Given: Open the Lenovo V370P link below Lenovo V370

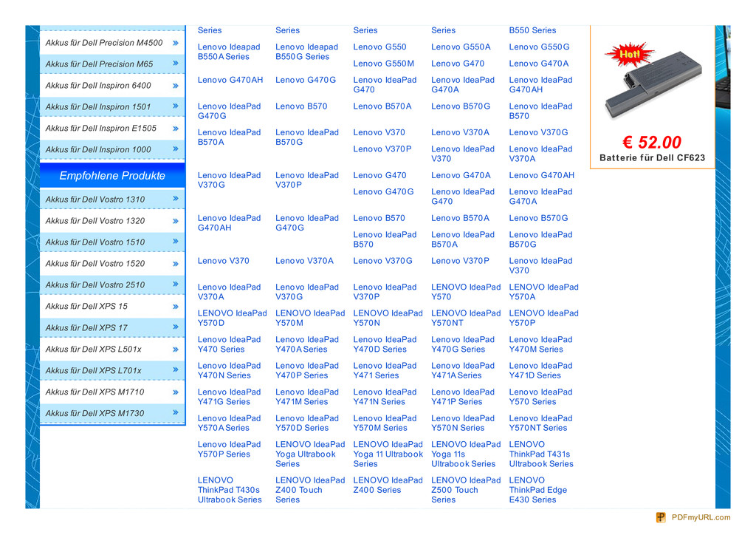Looking at the screenshot, I should point(382,149).
